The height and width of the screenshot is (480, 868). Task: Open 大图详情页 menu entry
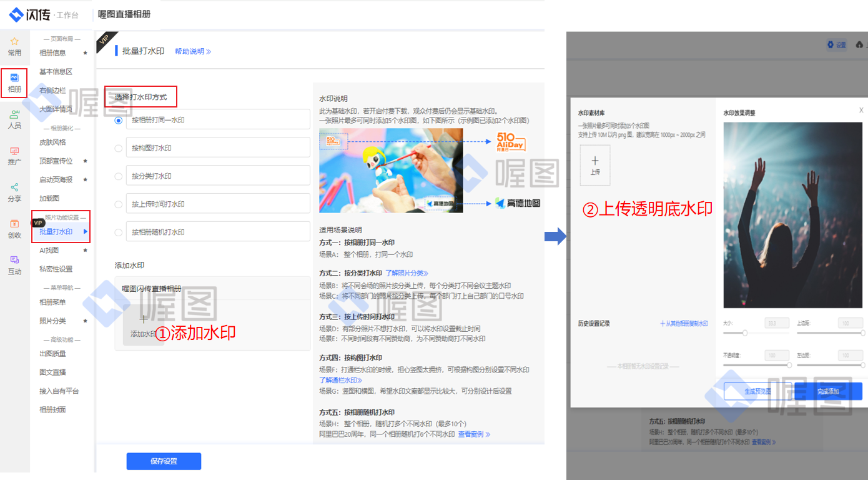pyautogui.click(x=56, y=109)
